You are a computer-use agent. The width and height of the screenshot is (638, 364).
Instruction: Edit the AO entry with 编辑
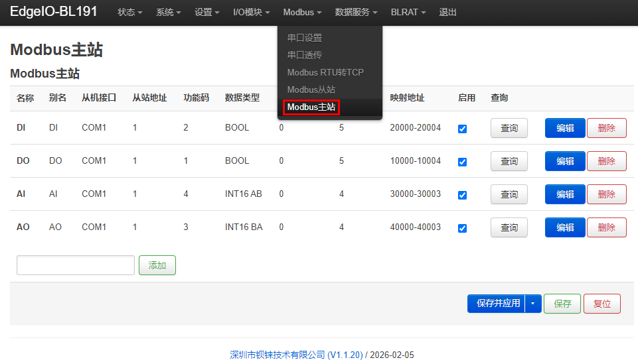[x=565, y=227]
